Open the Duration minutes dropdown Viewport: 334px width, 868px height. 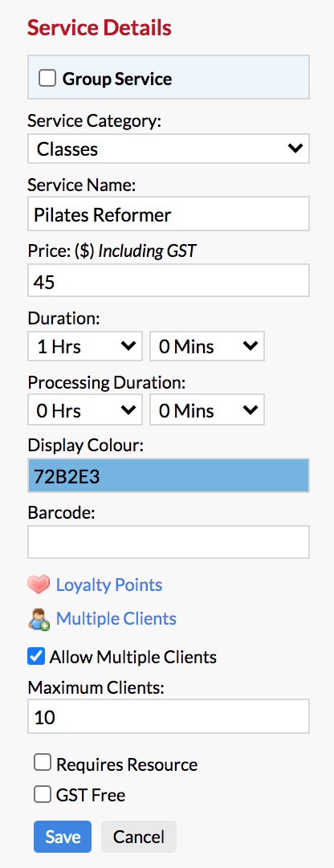pos(207,346)
